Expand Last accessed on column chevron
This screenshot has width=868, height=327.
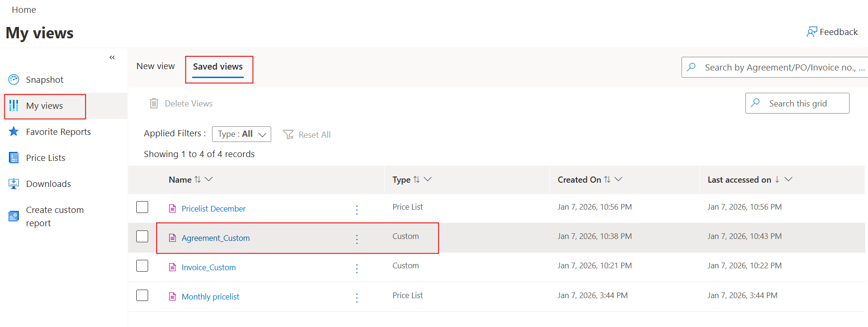tap(788, 179)
